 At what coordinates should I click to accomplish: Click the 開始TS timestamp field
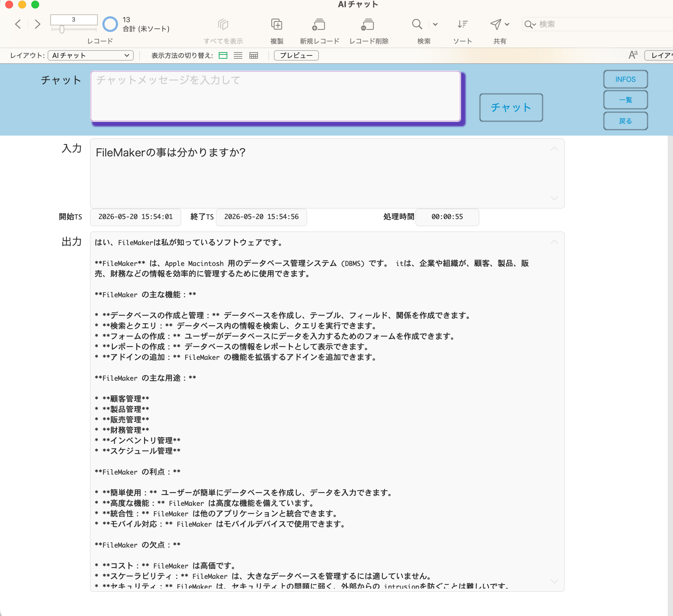[136, 217]
